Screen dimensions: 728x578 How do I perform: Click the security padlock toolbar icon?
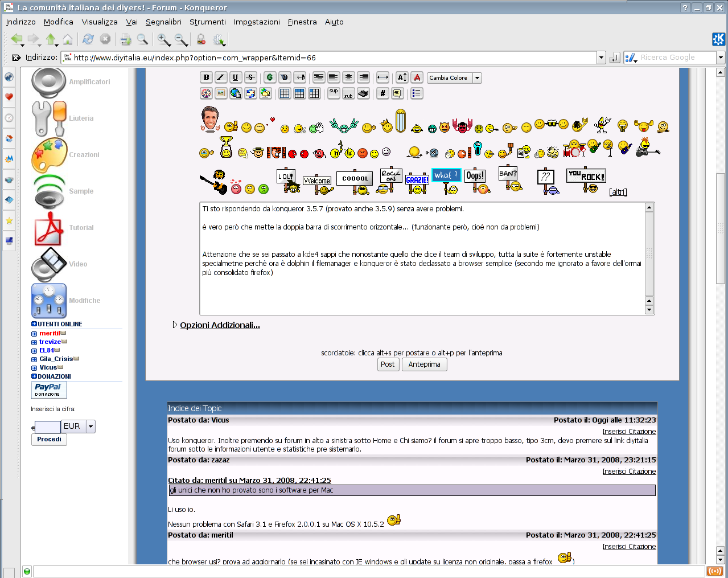tap(201, 39)
